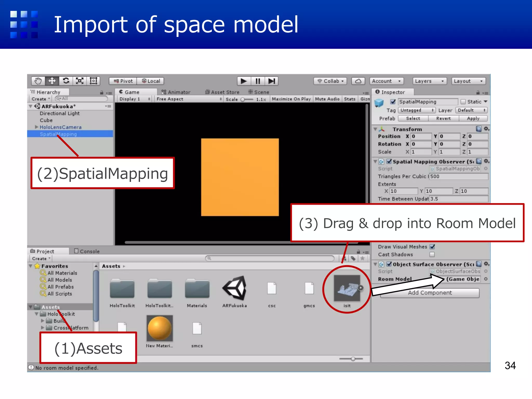532x399 pixels.
Task: Open the cloud services icon
Action: 358,81
